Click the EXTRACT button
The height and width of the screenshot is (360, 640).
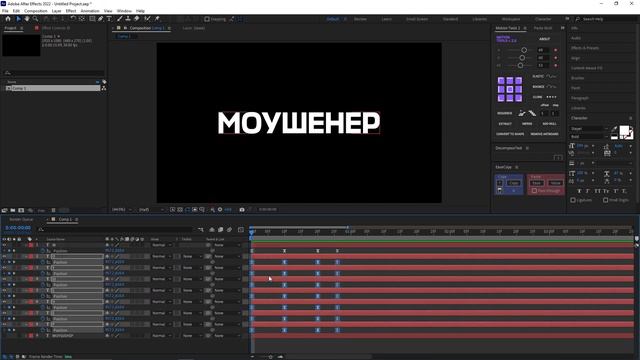(505, 124)
